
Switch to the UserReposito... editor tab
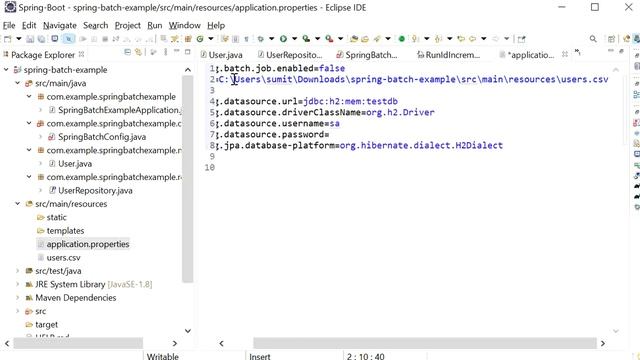tap(290, 55)
